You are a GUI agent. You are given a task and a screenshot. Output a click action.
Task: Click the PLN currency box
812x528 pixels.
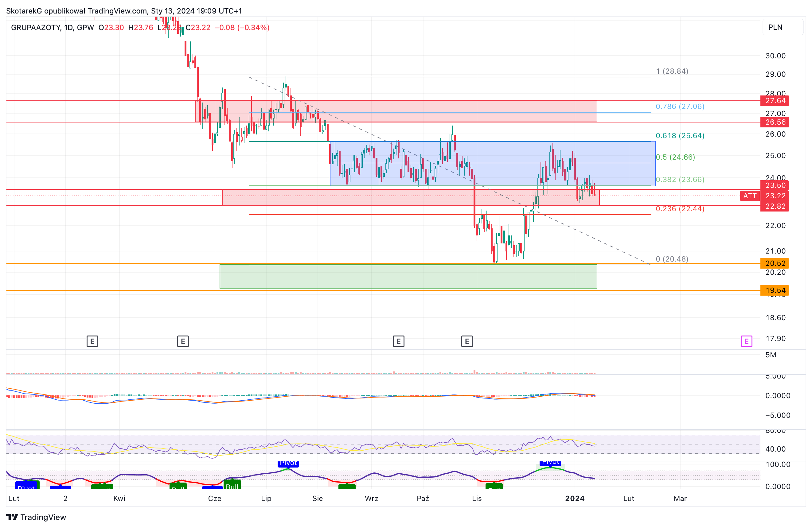pos(783,27)
